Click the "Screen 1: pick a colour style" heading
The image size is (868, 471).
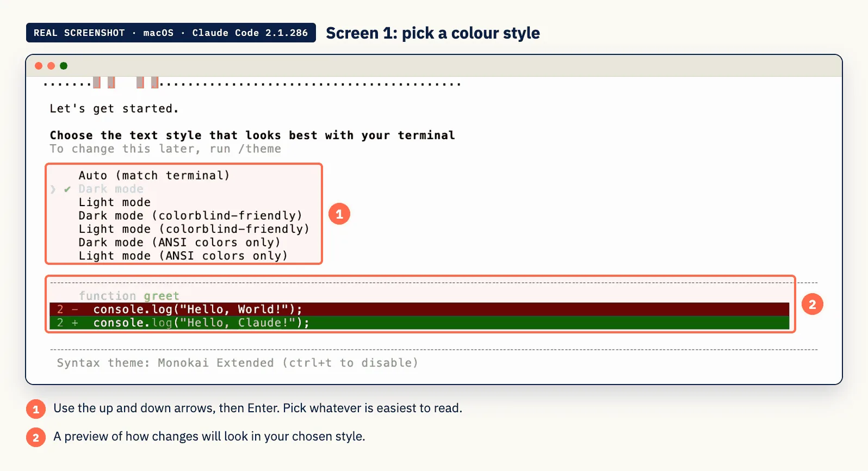[x=433, y=33]
